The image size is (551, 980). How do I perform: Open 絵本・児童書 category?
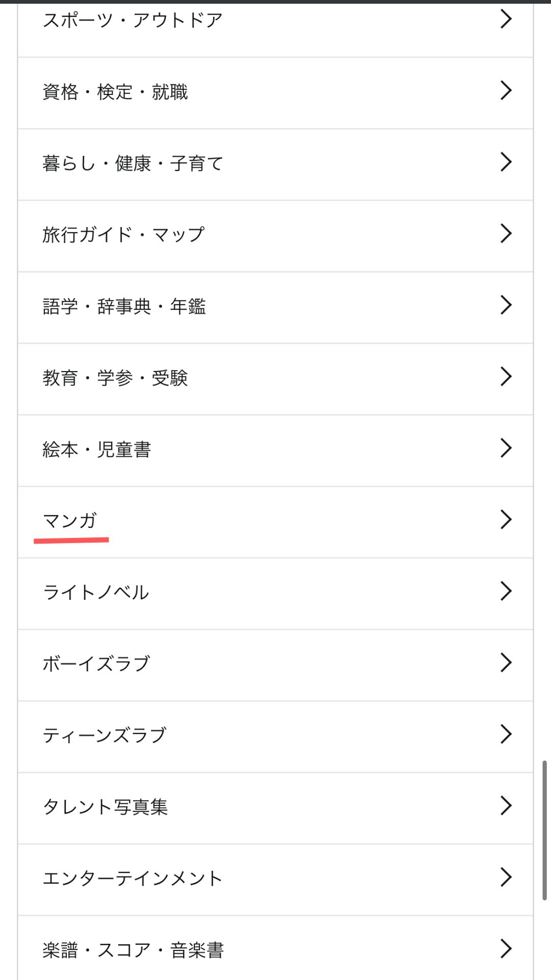[275, 450]
